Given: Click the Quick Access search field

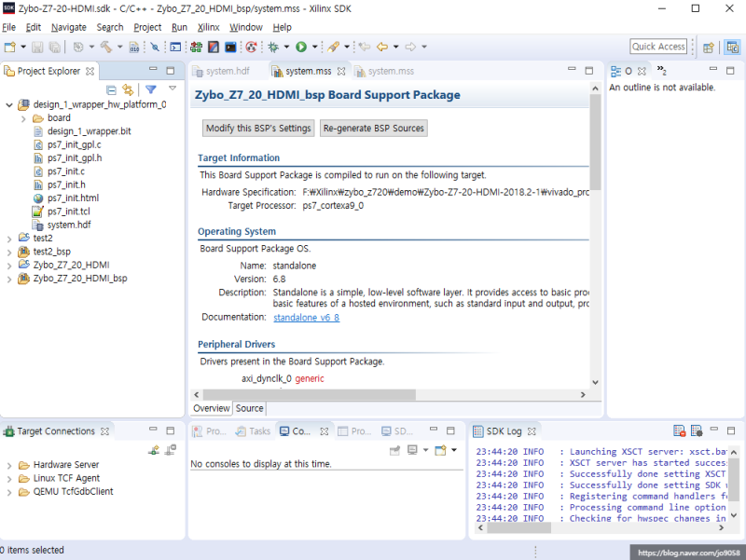Looking at the screenshot, I should [658, 47].
